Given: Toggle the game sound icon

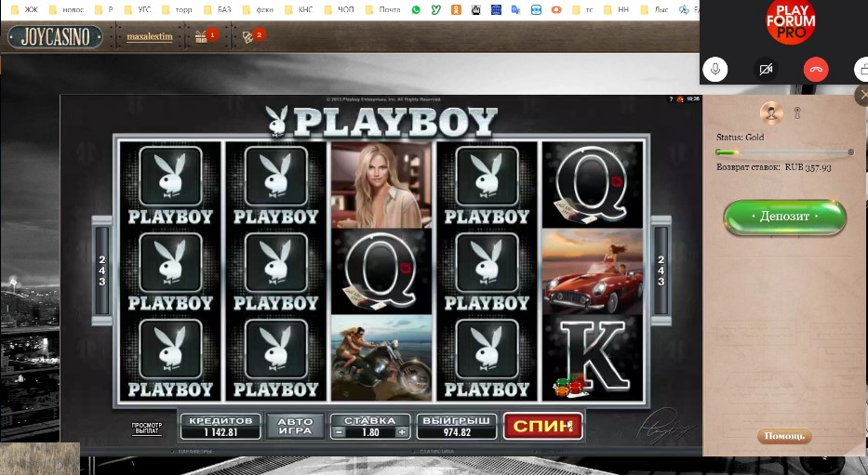Looking at the screenshot, I should coord(680,99).
